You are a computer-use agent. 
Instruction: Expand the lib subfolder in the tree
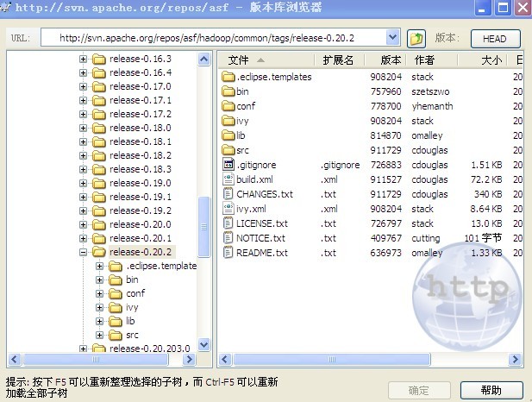[99, 321]
